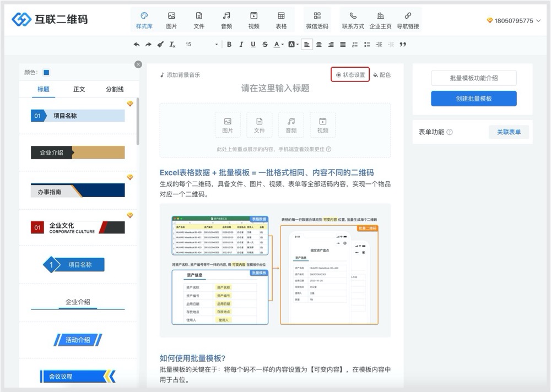
Task: Justify the text alignment
Action: tap(343, 44)
